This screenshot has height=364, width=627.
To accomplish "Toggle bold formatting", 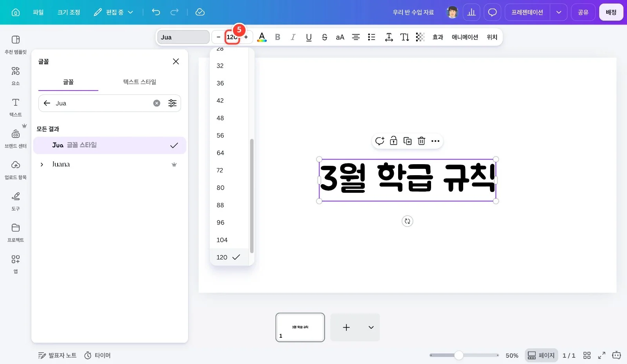I will [x=277, y=37].
